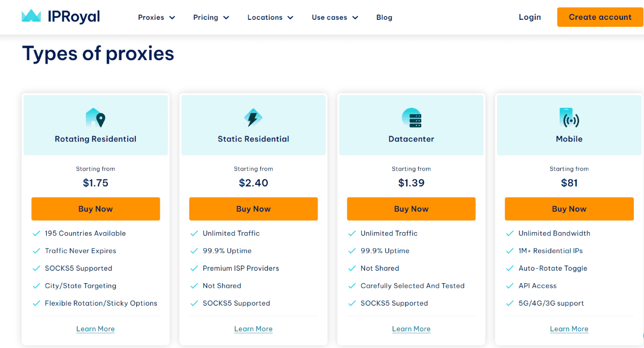This screenshot has height=348, width=644.
Task: Click the Login link
Action: 530,17
